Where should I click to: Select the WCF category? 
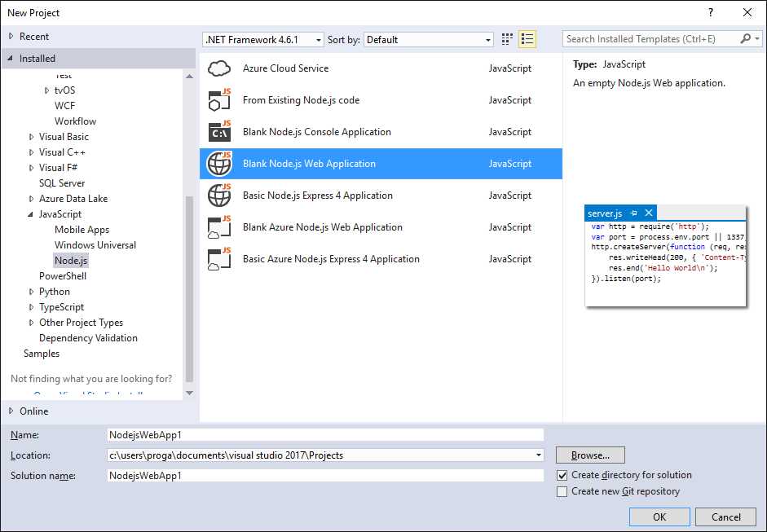tap(64, 106)
